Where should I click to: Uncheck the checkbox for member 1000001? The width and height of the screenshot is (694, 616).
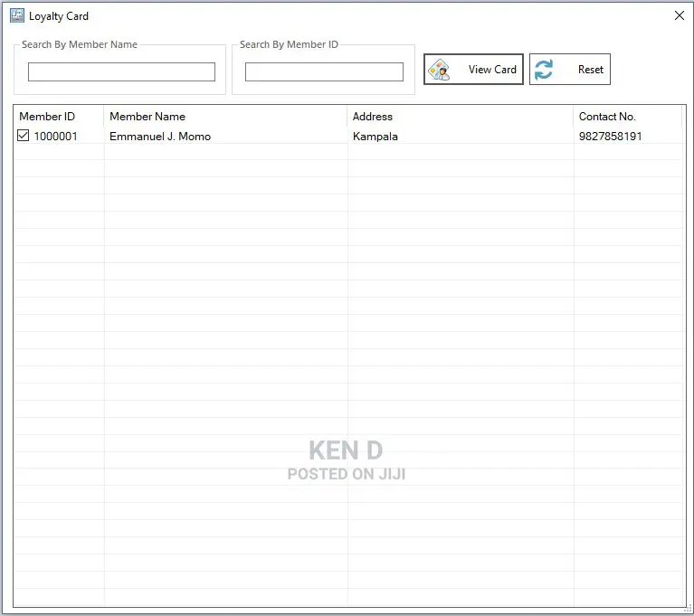click(23, 136)
